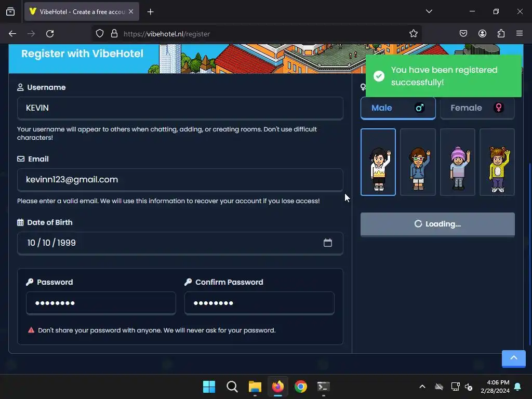The height and width of the screenshot is (399, 532).
Task: Show hidden system tray icons
Action: coord(422,387)
